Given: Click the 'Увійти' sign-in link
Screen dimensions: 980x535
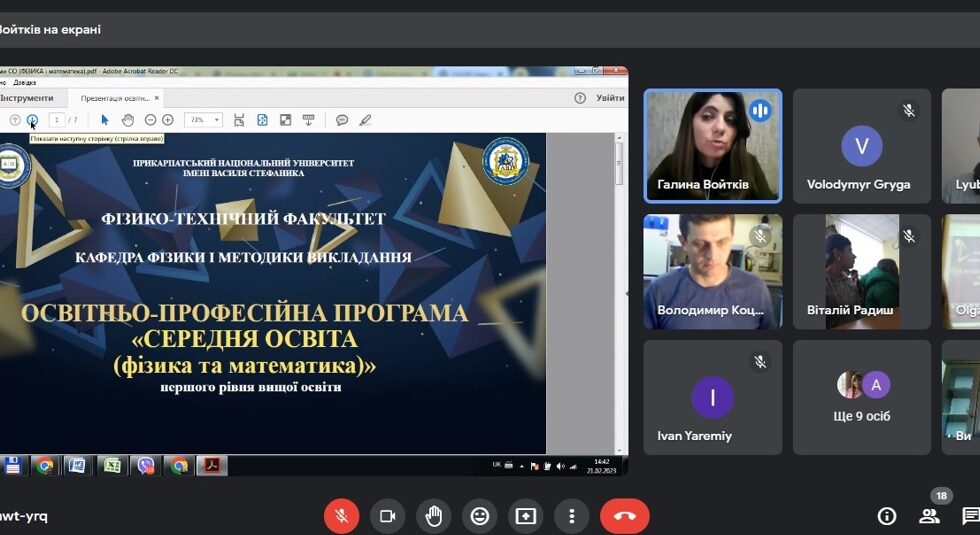Looking at the screenshot, I should tap(610, 98).
